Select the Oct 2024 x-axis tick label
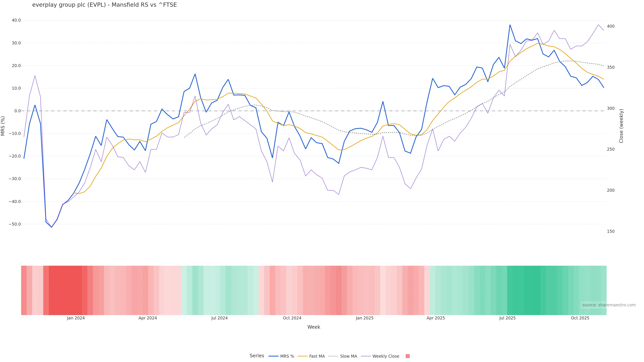 click(292, 318)
